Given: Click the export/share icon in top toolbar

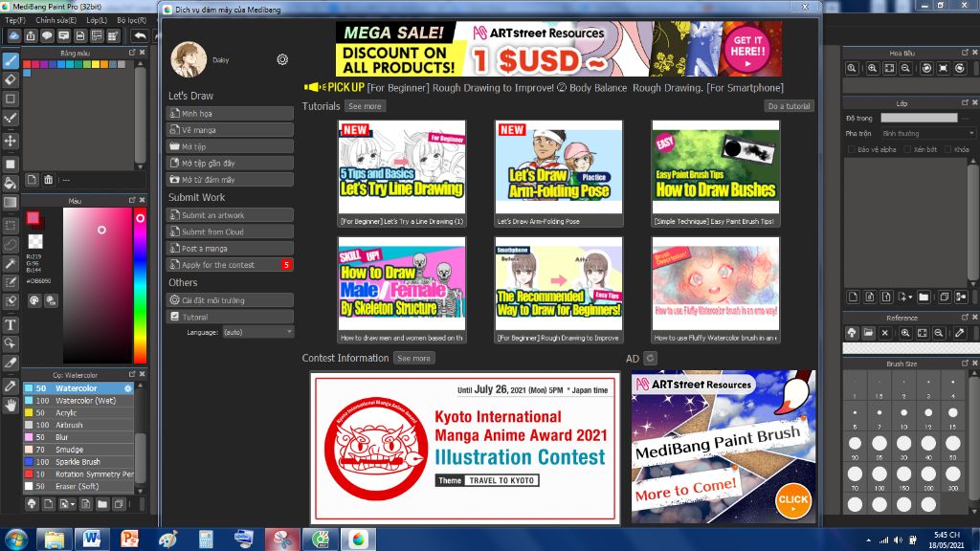Looking at the screenshot, I should (31, 36).
